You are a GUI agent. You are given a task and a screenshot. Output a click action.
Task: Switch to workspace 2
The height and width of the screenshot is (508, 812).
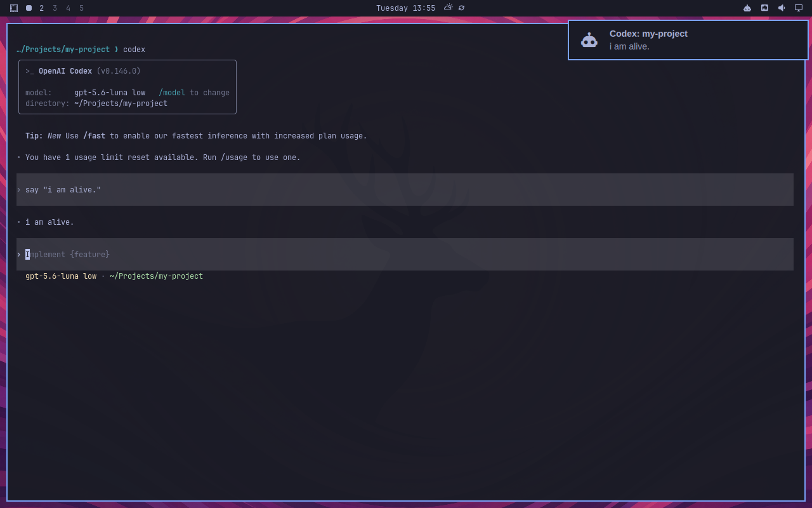42,8
